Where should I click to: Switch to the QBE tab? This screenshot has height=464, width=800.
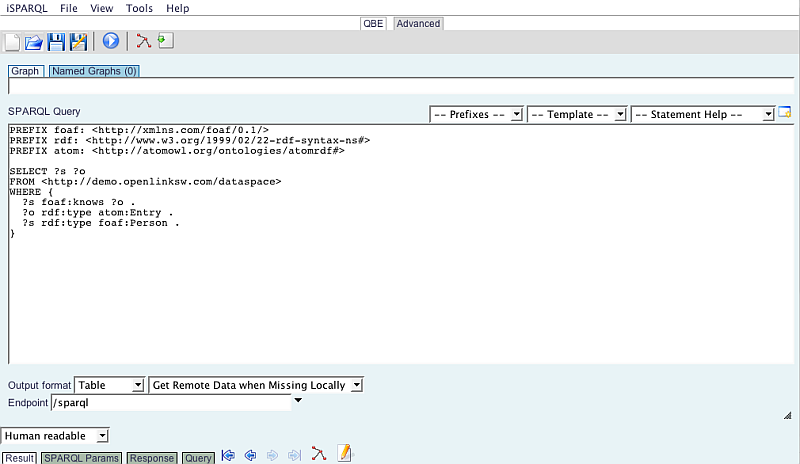(373, 23)
